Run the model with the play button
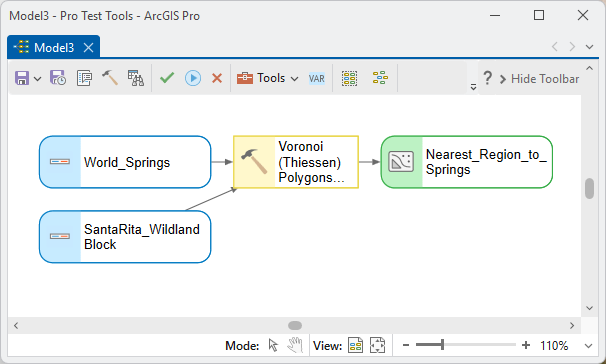The image size is (606, 364). click(x=193, y=78)
